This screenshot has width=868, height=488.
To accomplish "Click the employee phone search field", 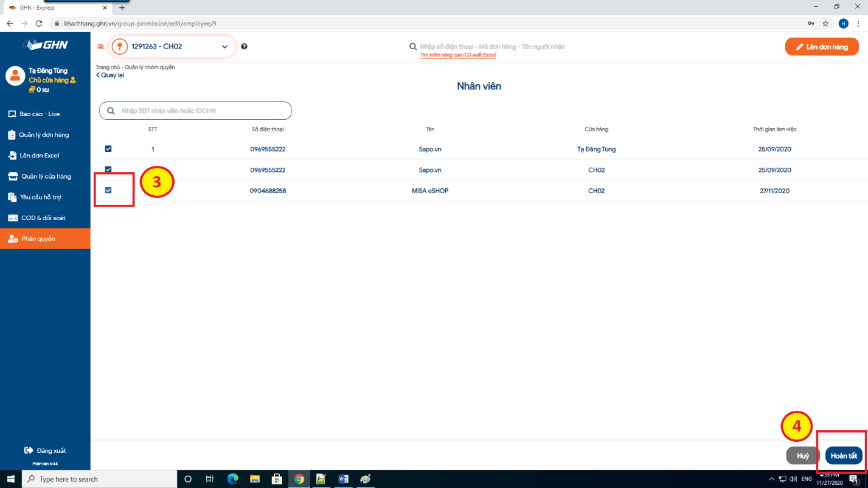I will pos(195,111).
